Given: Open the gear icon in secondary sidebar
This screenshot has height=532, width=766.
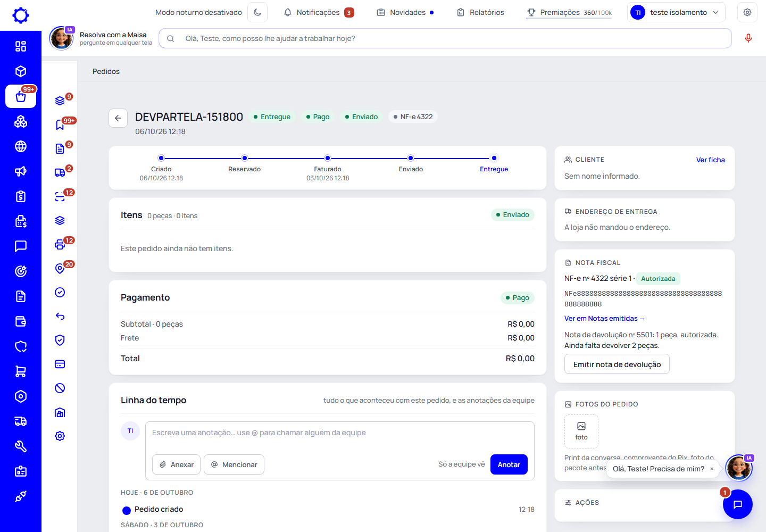Looking at the screenshot, I should tap(60, 436).
